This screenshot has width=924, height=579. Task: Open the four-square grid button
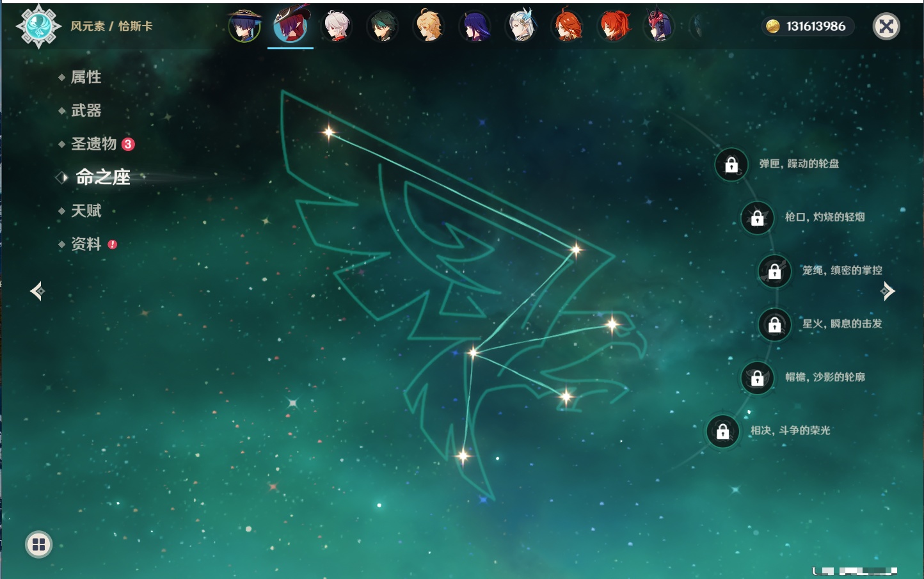[x=38, y=544]
